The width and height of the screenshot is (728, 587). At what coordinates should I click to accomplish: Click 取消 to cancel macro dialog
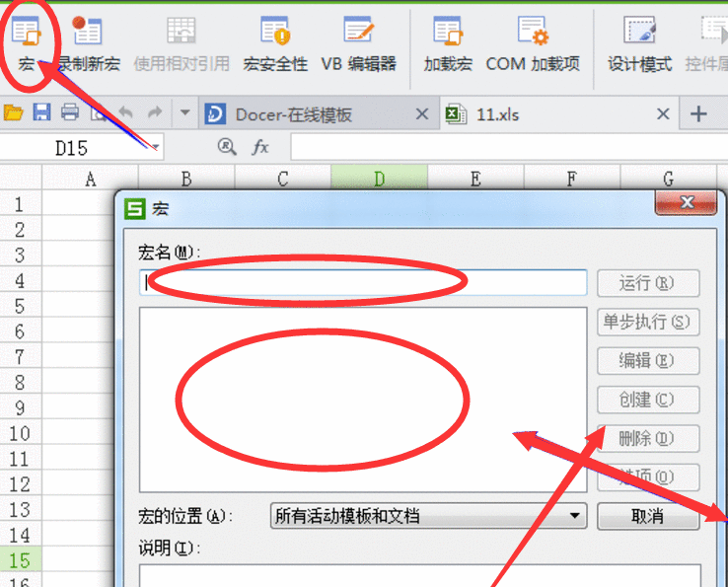tap(648, 516)
